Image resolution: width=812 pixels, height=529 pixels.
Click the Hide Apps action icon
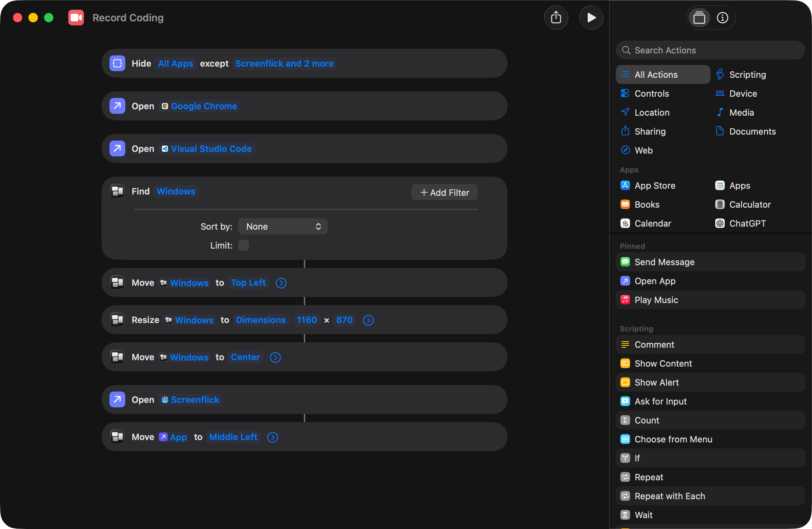[117, 64]
